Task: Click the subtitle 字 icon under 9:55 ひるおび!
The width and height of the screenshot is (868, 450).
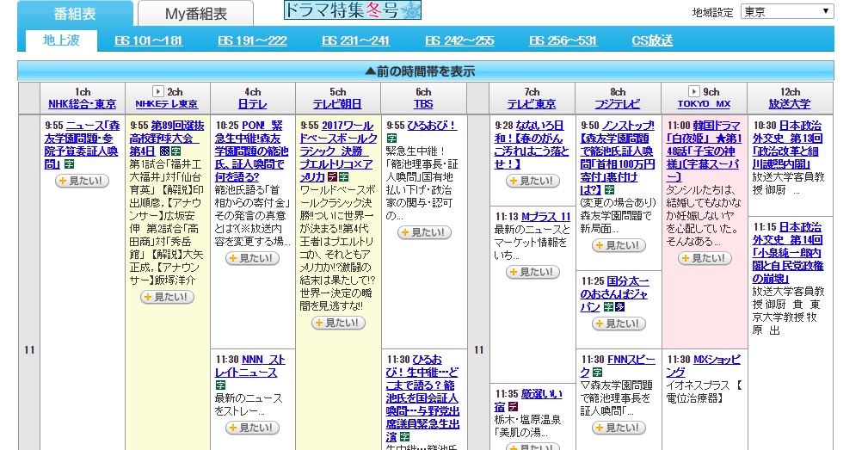Action: (x=391, y=138)
